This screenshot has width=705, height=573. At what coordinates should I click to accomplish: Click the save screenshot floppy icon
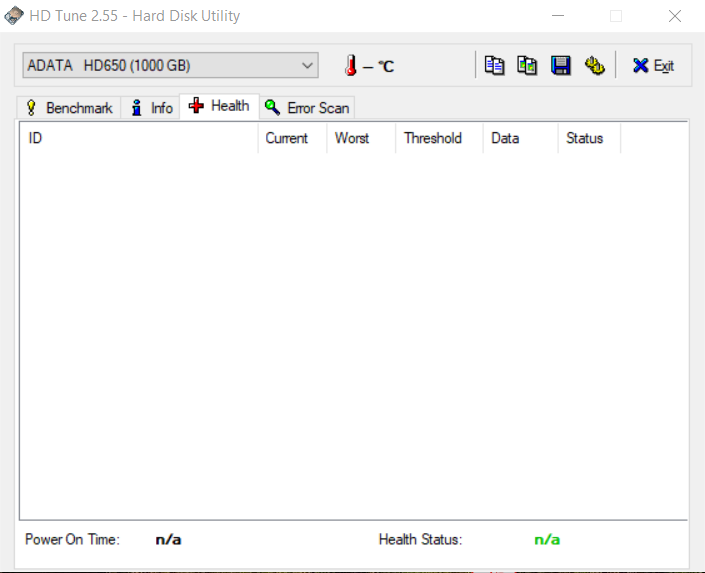coord(561,66)
